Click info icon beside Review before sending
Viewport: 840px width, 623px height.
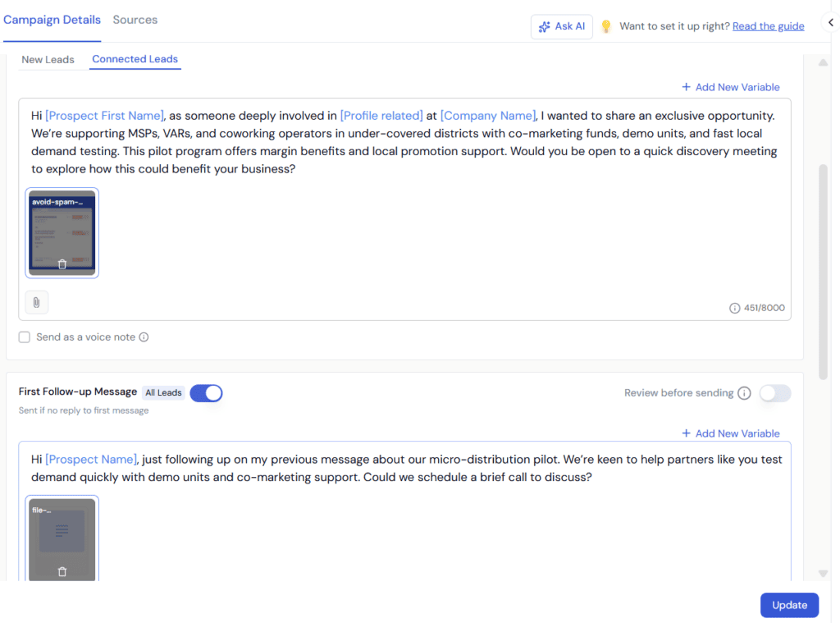pyautogui.click(x=744, y=393)
